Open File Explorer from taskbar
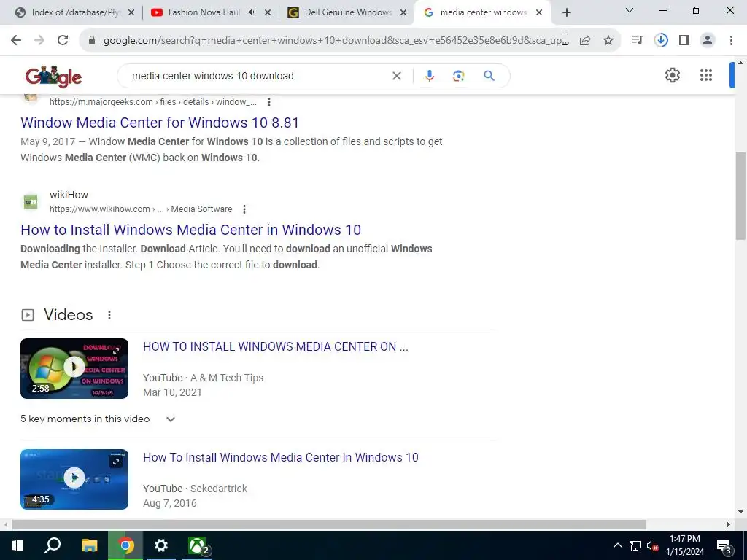This screenshot has width=747, height=560. 89,545
